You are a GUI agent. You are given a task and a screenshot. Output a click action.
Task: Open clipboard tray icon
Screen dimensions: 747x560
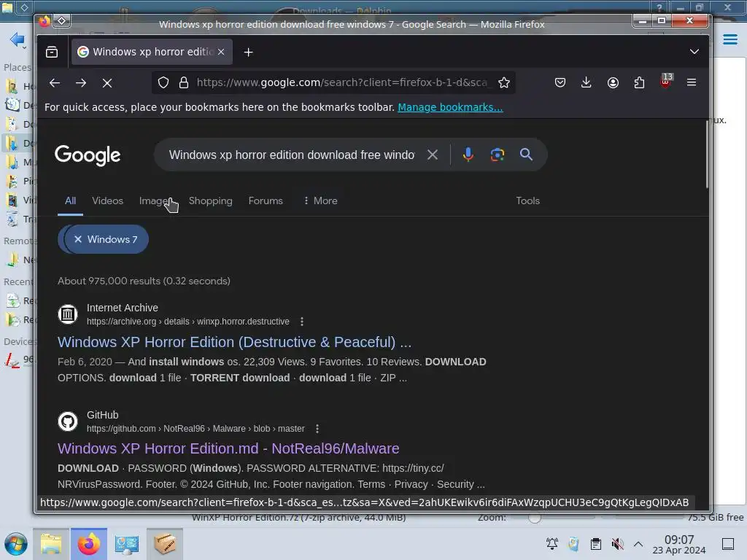[x=595, y=544]
